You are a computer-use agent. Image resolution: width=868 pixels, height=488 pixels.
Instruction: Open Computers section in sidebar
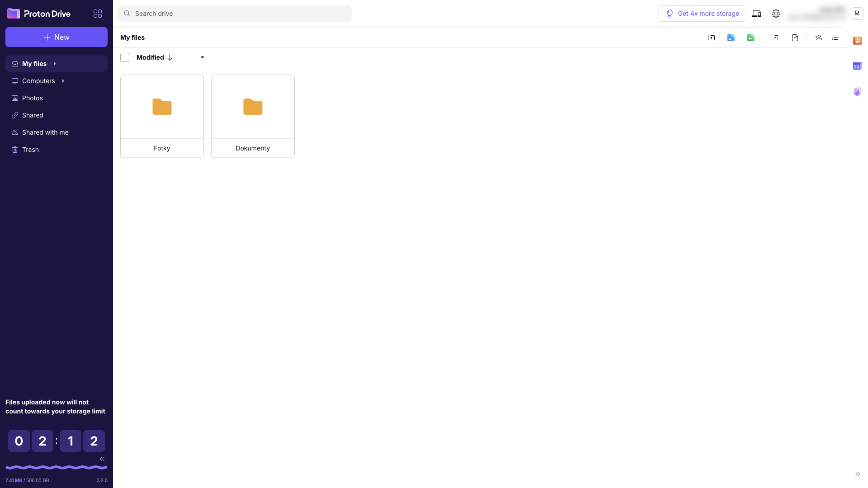(57, 81)
